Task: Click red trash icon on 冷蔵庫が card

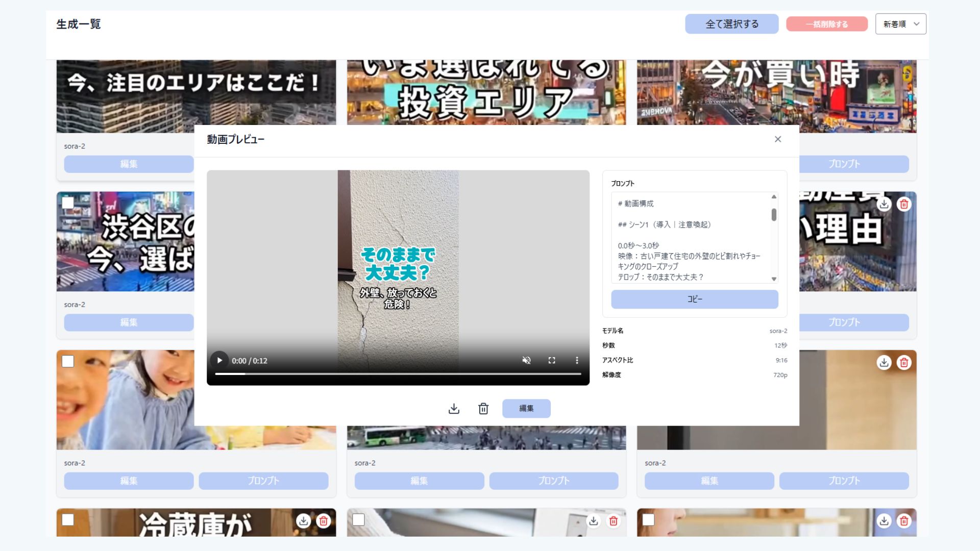Action: pos(323,521)
